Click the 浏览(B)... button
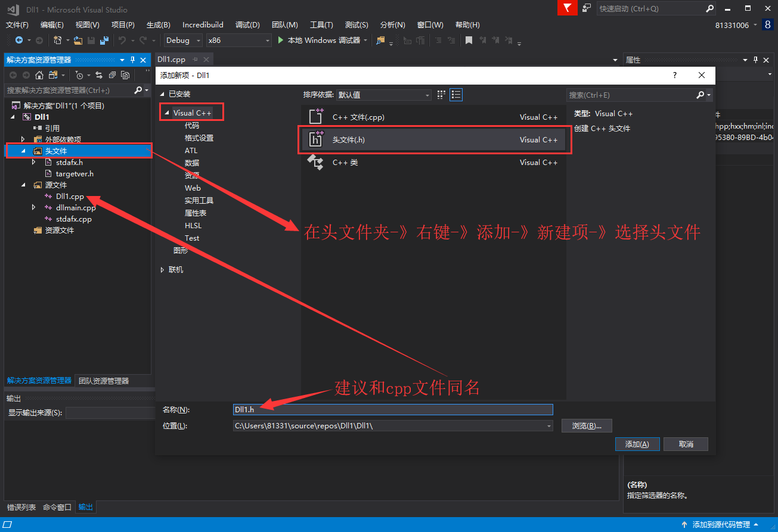The height and width of the screenshot is (532, 778). click(587, 426)
